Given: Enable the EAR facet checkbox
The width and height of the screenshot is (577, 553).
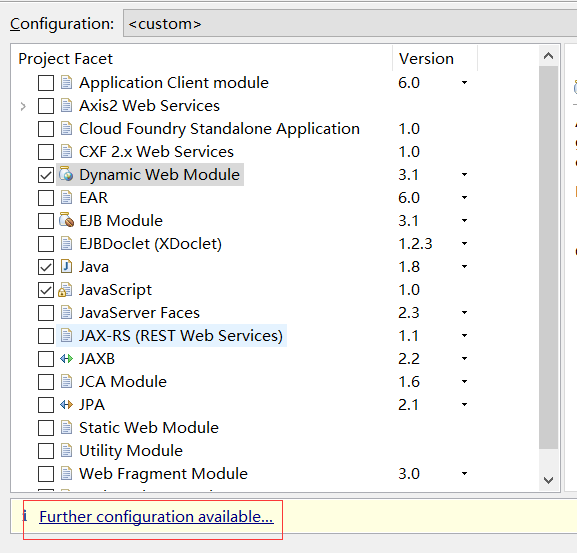Looking at the screenshot, I should tap(46, 198).
